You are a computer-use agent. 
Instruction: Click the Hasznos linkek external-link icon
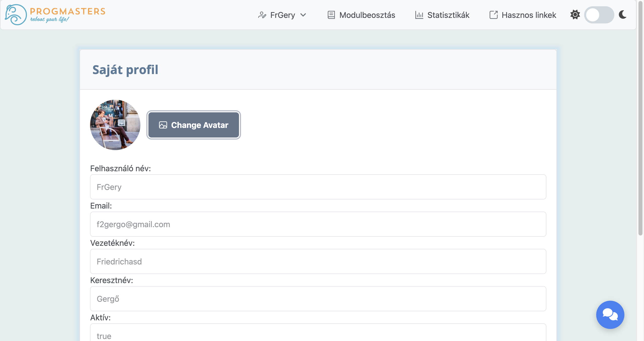click(x=493, y=15)
